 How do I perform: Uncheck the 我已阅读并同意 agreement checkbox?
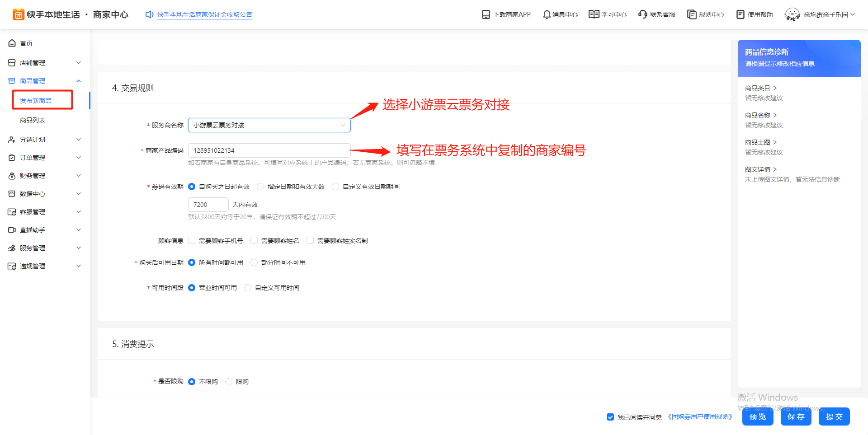(610, 417)
